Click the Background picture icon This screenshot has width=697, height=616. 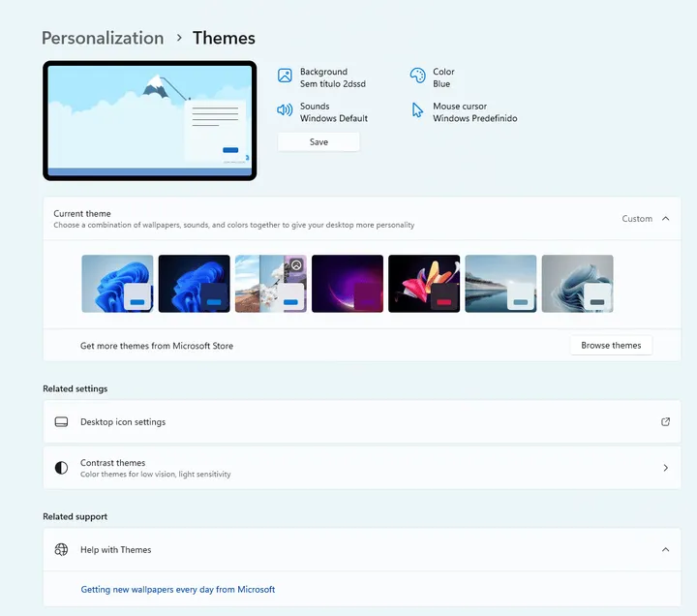click(x=285, y=76)
